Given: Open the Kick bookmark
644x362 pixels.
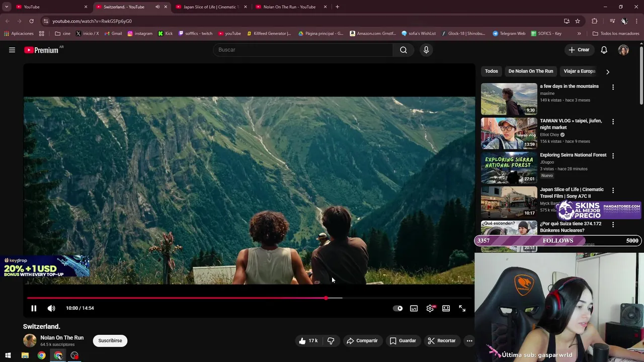Looking at the screenshot, I should (165, 34).
